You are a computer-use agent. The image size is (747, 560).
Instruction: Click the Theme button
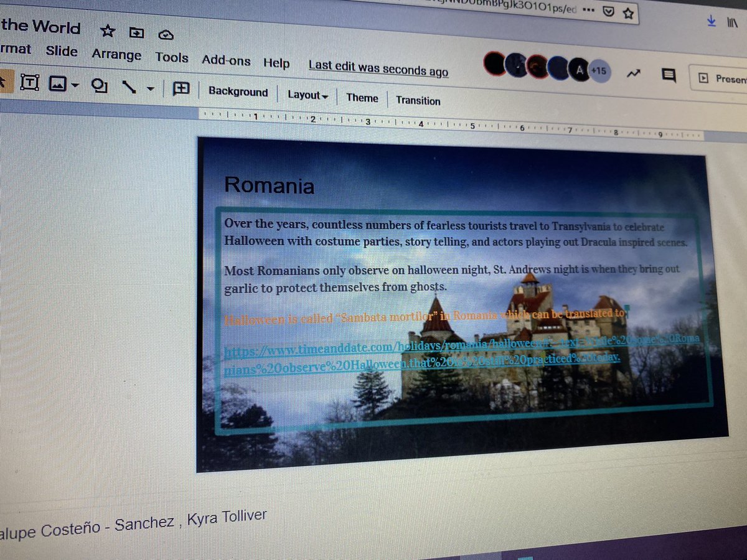[x=362, y=98]
